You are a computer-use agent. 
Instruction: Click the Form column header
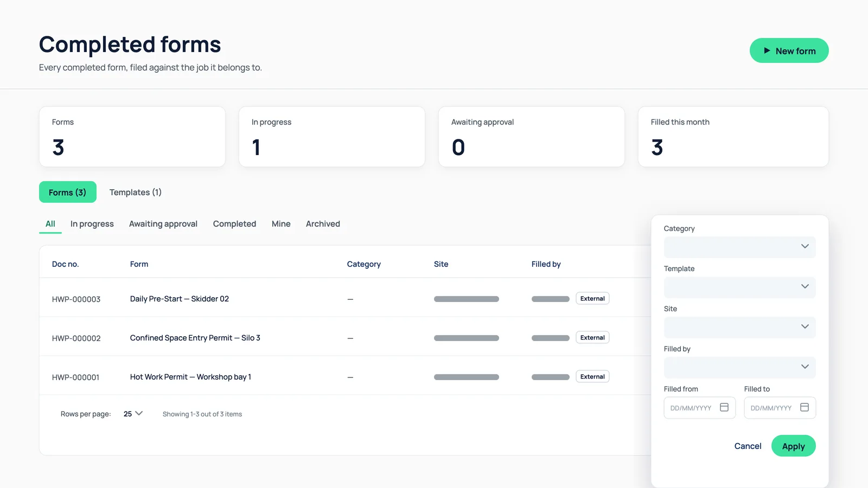click(139, 264)
